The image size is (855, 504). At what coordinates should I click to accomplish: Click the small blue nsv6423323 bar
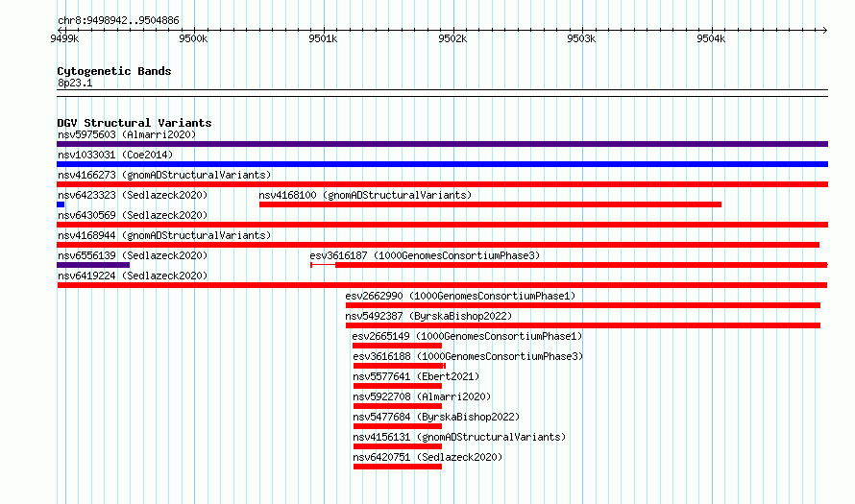point(61,204)
